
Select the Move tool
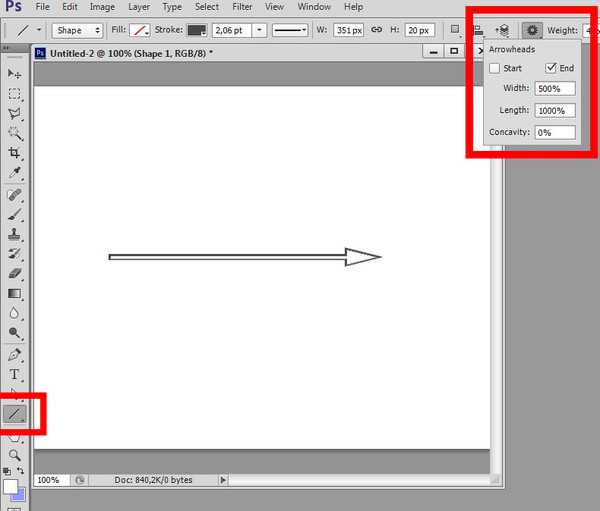[15, 73]
